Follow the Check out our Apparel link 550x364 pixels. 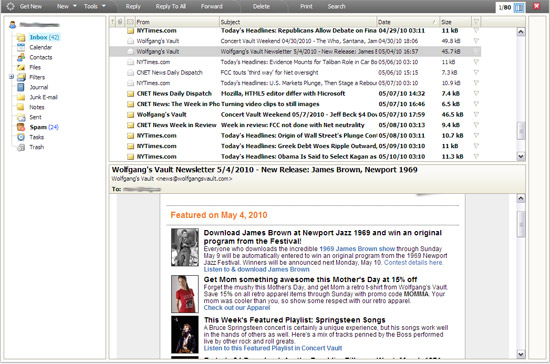[237, 308]
